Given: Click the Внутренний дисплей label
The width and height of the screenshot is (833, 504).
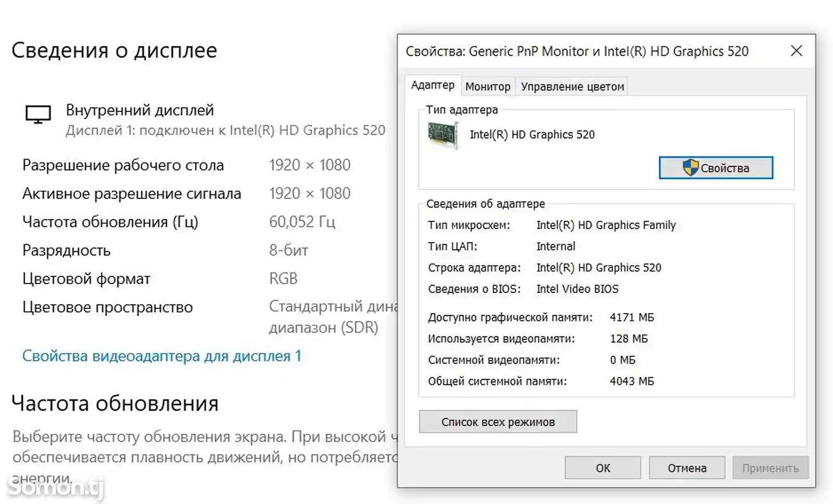Looking at the screenshot, I should pyautogui.click(x=140, y=110).
